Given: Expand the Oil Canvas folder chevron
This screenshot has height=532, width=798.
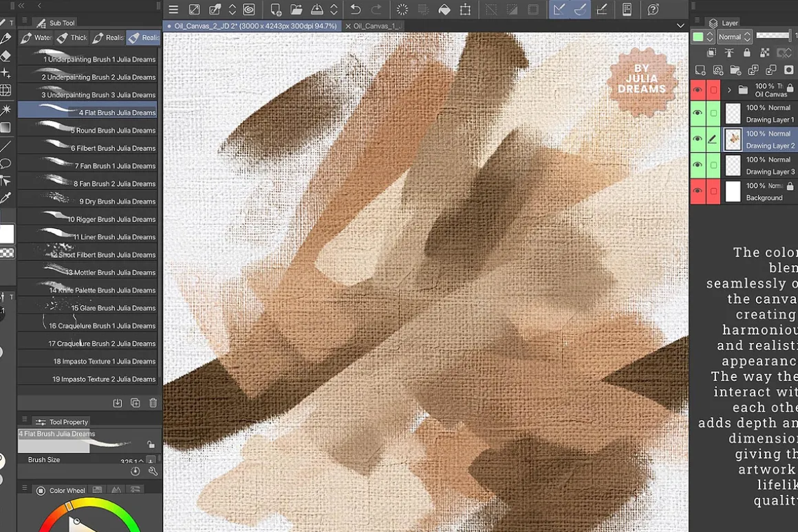Looking at the screenshot, I should (x=729, y=90).
